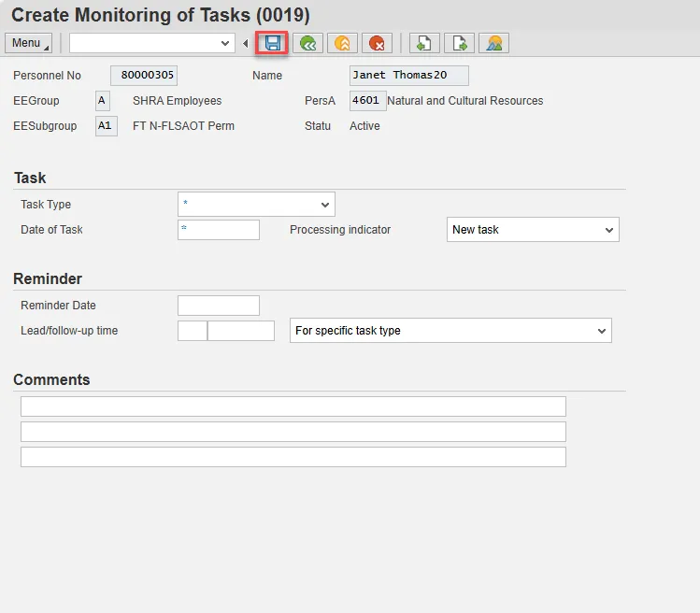Viewport: 700px width, 613px height.
Task: Go to the previous record icon
Action: pos(423,43)
